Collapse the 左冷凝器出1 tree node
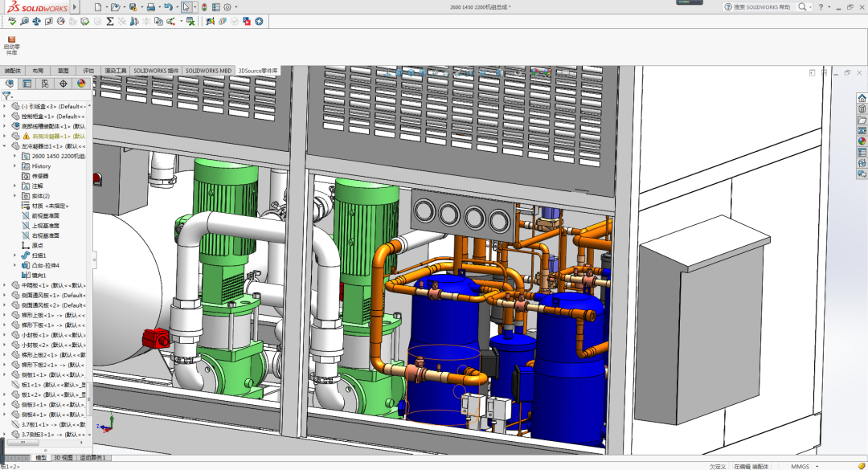This screenshot has width=868, height=470. tap(5, 146)
